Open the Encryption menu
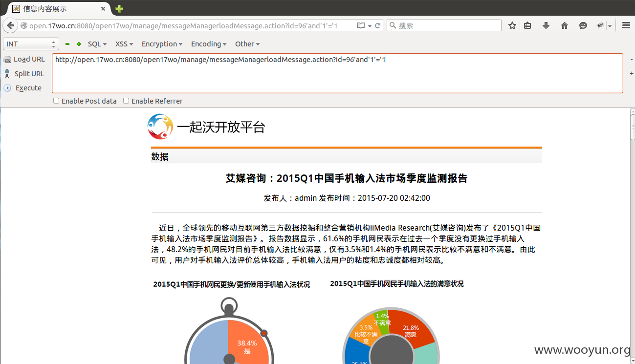This screenshot has height=364, width=635. point(162,44)
